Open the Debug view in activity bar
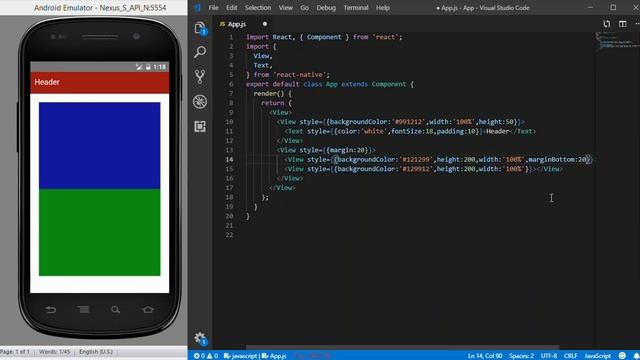 (200, 102)
